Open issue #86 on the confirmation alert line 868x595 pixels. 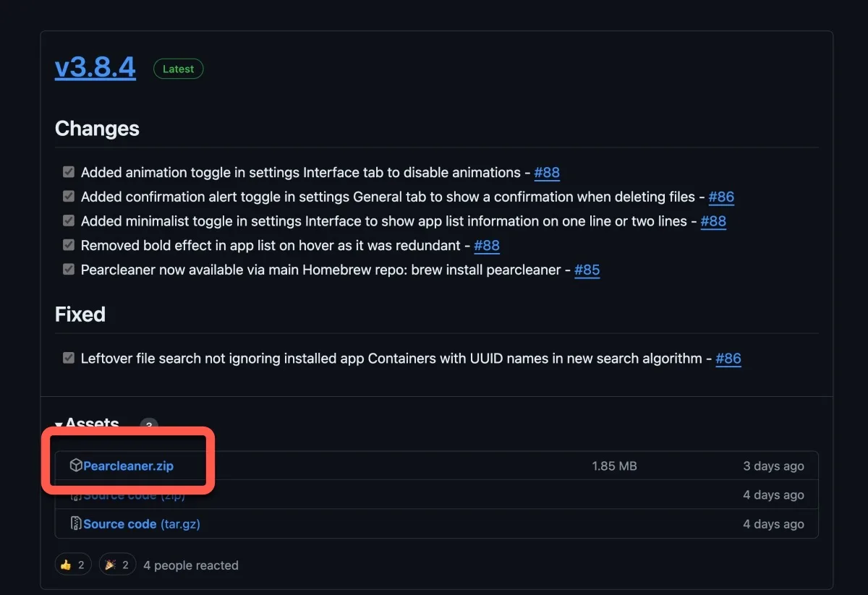(x=721, y=197)
